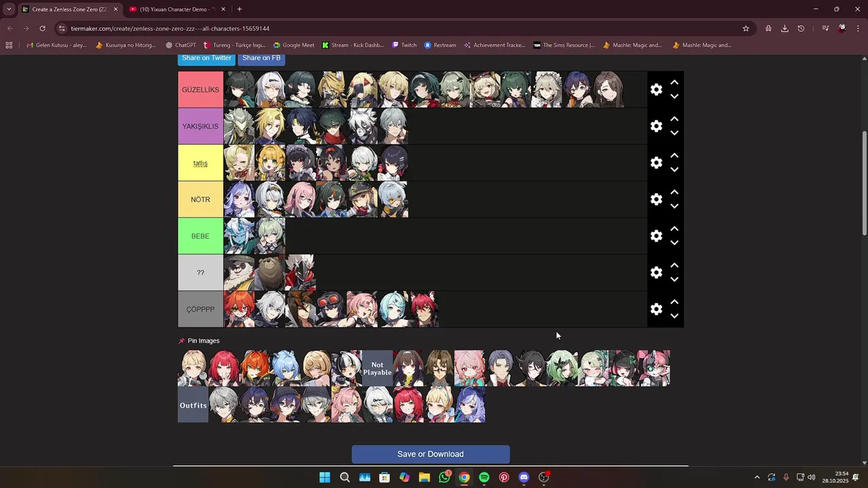Image resolution: width=868 pixels, height=488 pixels.
Task: Go back to previous page
Action: coord(9,28)
